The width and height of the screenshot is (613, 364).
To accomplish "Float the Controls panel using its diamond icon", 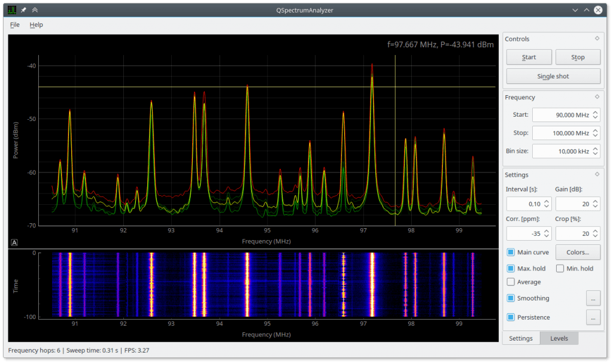I will pos(596,39).
